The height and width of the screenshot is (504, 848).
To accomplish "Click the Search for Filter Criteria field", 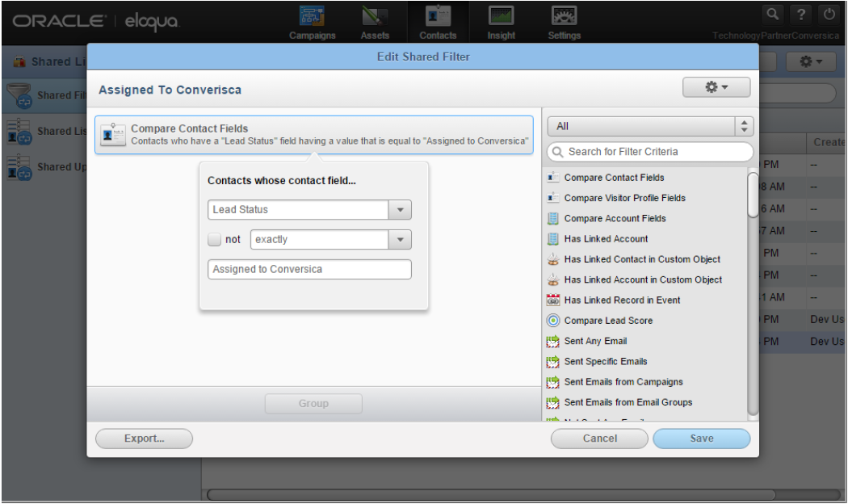I will coord(650,152).
